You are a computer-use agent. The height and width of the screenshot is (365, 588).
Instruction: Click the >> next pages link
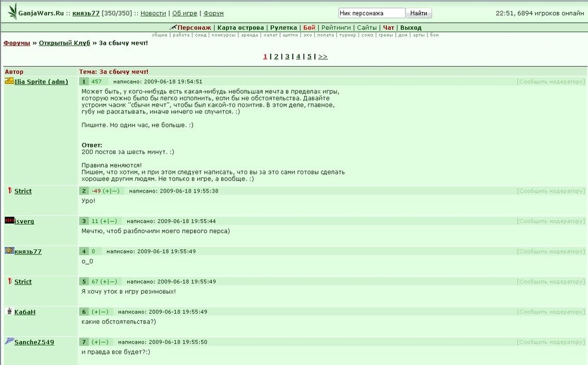323,57
